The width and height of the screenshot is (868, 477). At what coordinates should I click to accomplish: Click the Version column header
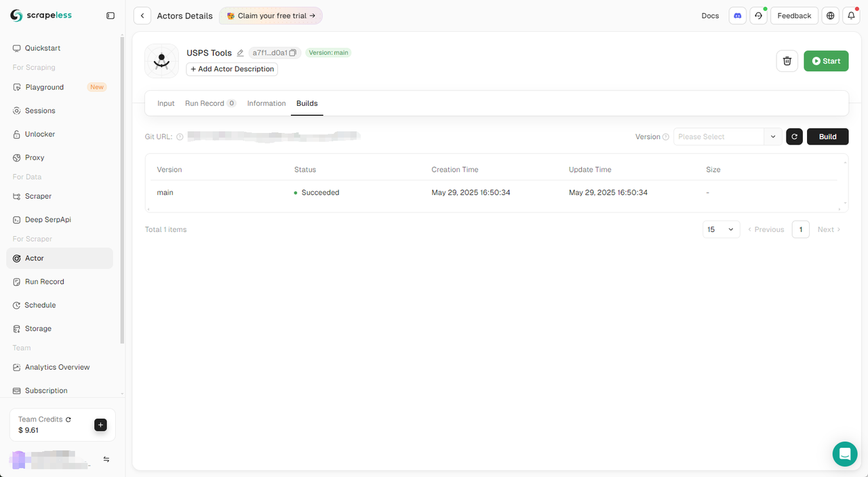pos(170,170)
